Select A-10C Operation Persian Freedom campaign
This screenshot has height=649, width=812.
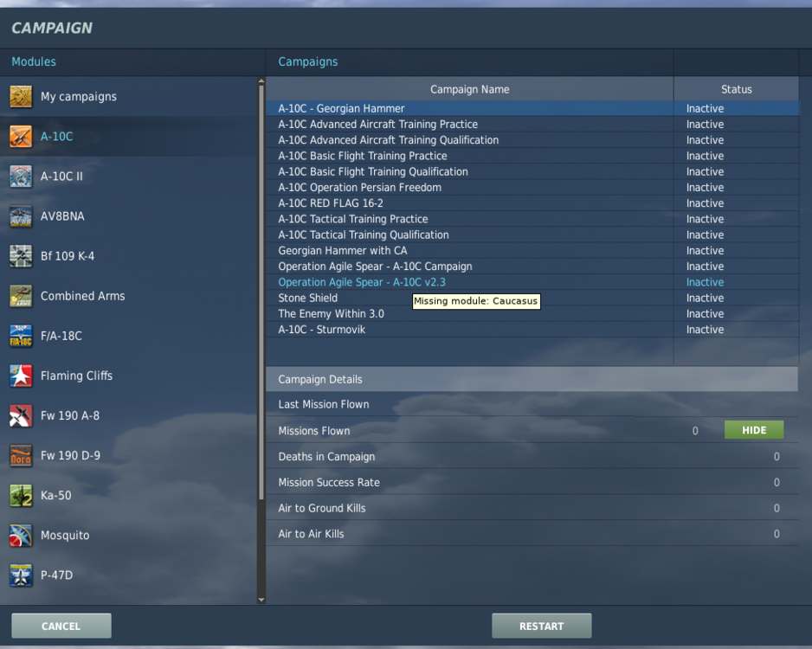360,188
